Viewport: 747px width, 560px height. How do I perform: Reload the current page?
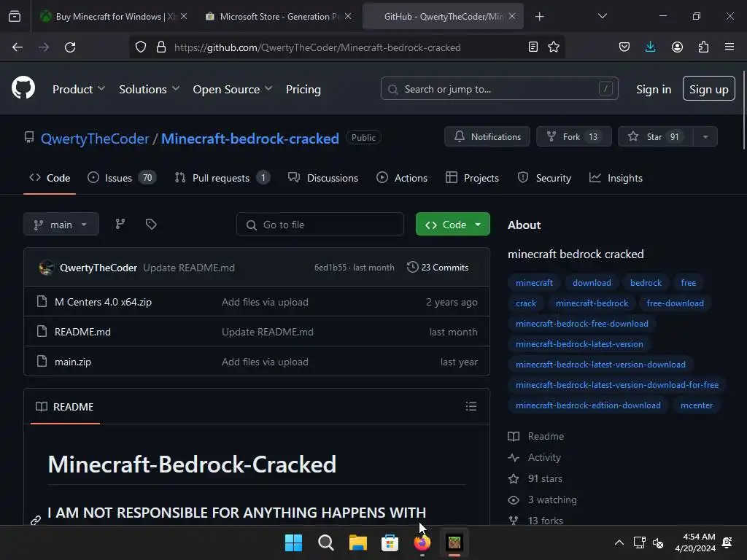[x=70, y=47]
